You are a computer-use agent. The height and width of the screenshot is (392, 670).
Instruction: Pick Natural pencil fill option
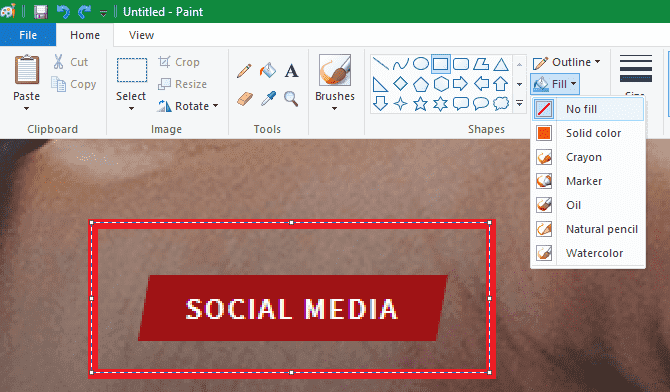588,229
